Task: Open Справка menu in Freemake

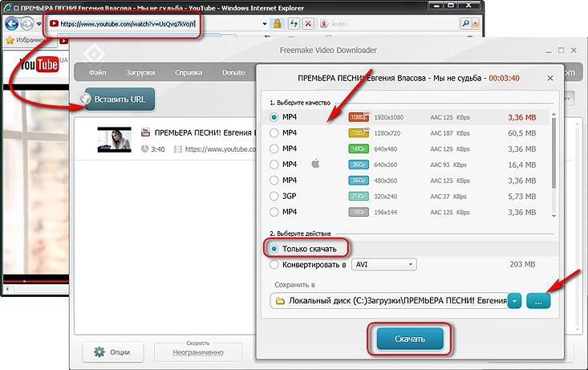Action: pos(189,72)
